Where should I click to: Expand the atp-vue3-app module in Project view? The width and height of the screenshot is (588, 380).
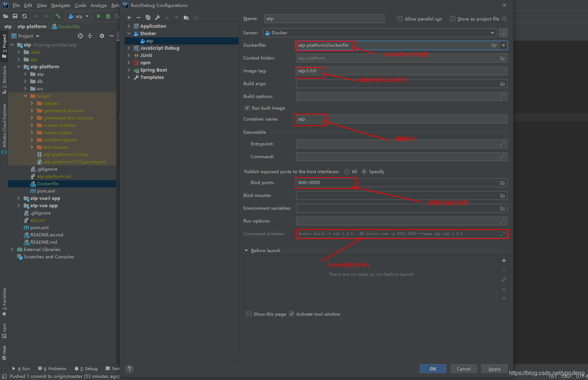[19, 198]
